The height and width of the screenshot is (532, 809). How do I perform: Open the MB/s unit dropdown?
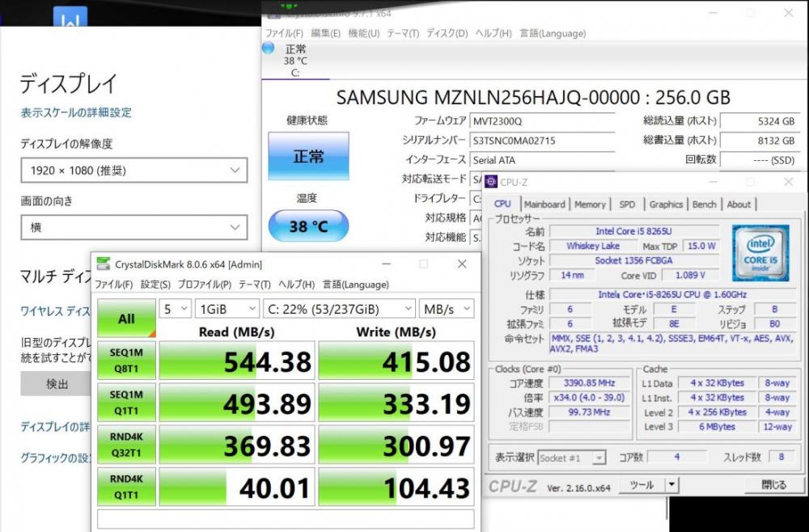pos(447,309)
